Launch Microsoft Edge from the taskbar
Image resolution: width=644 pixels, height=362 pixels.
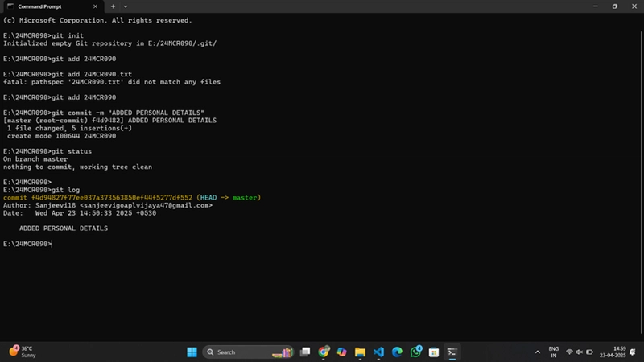pos(397,352)
